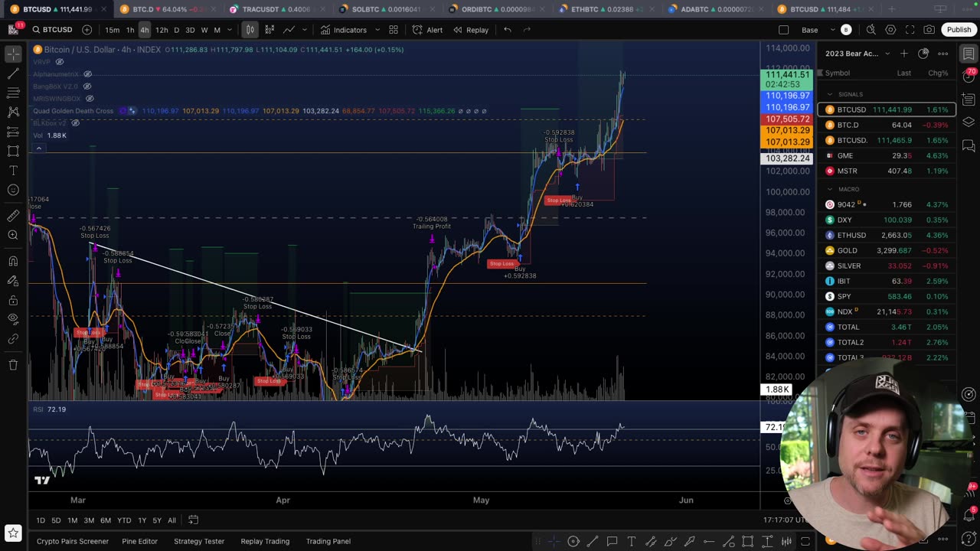Switch to TRACUSDT browser tab
The height and width of the screenshot is (551, 980).
pyautogui.click(x=276, y=9)
